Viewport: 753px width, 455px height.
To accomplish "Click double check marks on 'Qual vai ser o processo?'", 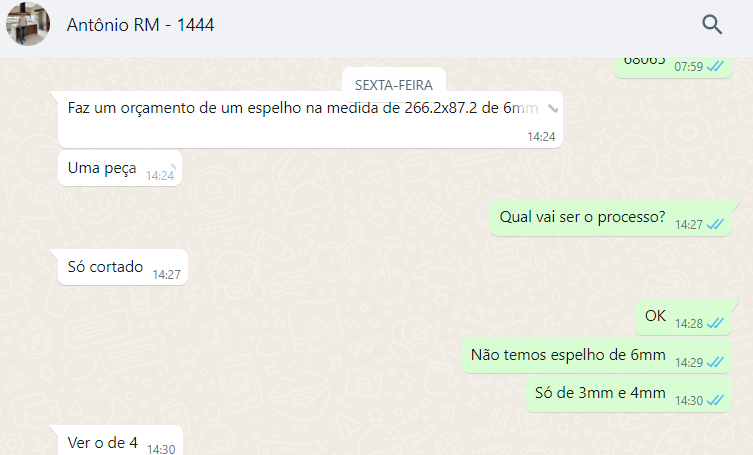I will tap(715, 224).
